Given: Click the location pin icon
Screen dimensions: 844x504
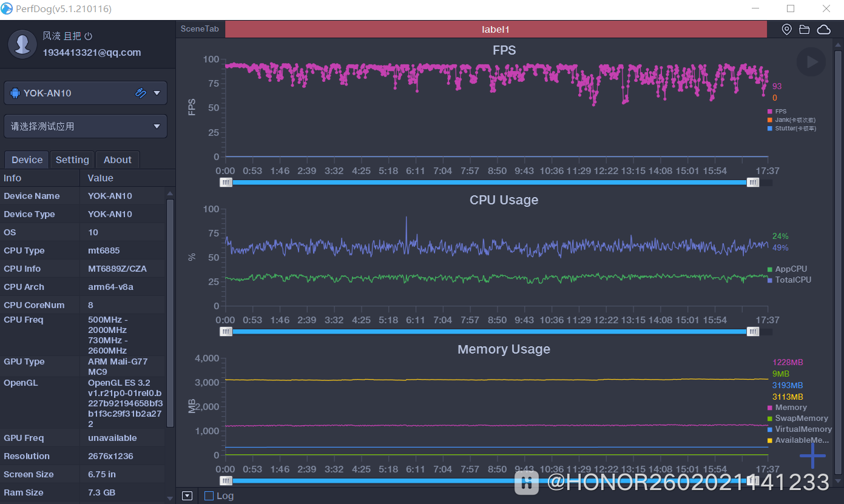Looking at the screenshot, I should point(786,29).
